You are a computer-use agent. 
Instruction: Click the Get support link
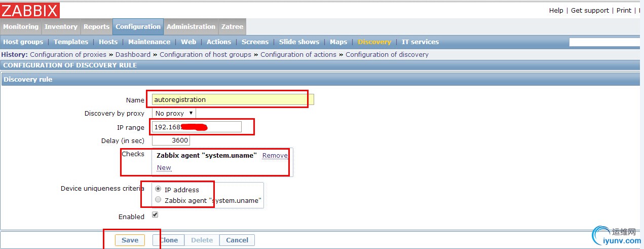[x=590, y=10]
